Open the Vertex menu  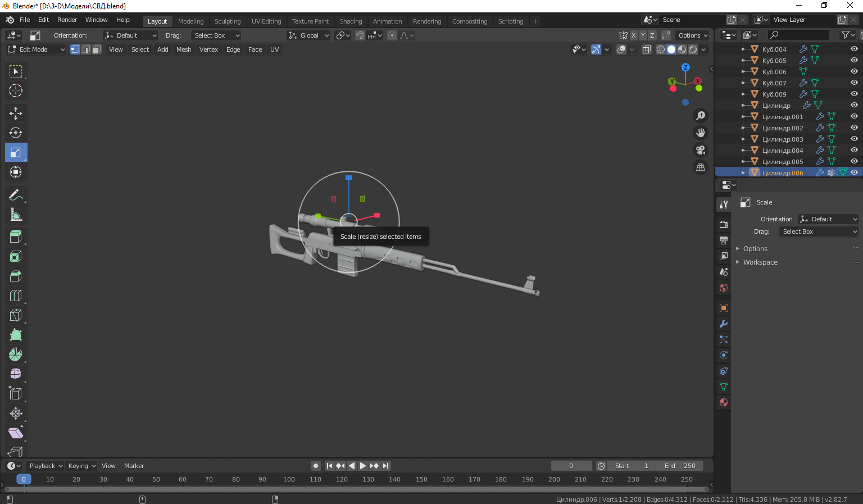(208, 49)
